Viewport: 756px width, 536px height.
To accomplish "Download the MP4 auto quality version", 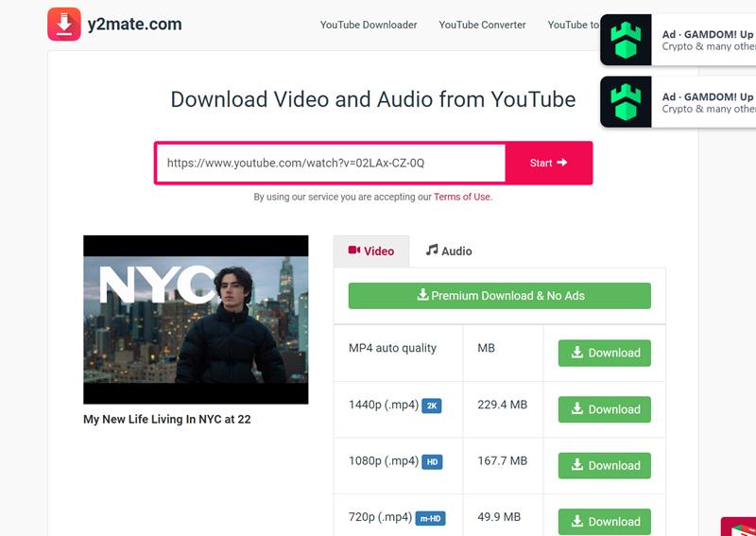I will click(x=605, y=353).
